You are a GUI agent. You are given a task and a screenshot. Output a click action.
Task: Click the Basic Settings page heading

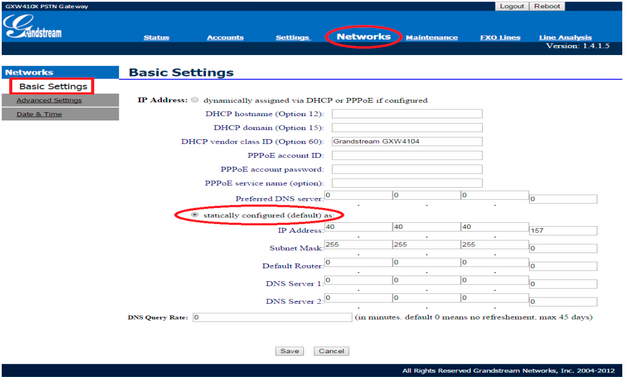[x=181, y=73]
